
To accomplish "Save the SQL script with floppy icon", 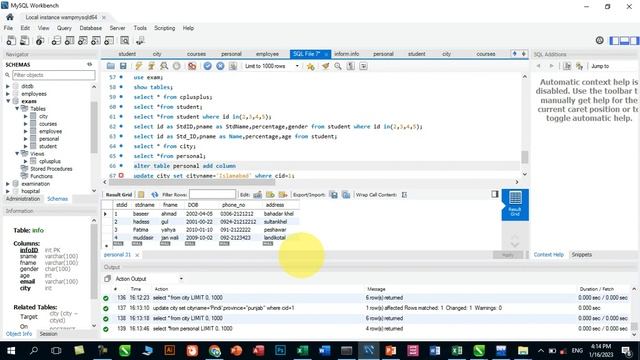I will 123,66.
